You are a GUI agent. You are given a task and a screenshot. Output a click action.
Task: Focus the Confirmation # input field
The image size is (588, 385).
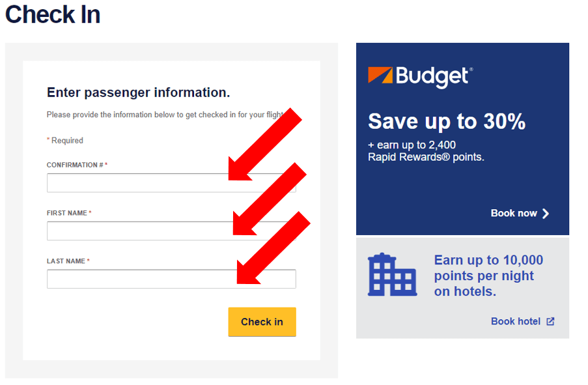pyautogui.click(x=171, y=183)
